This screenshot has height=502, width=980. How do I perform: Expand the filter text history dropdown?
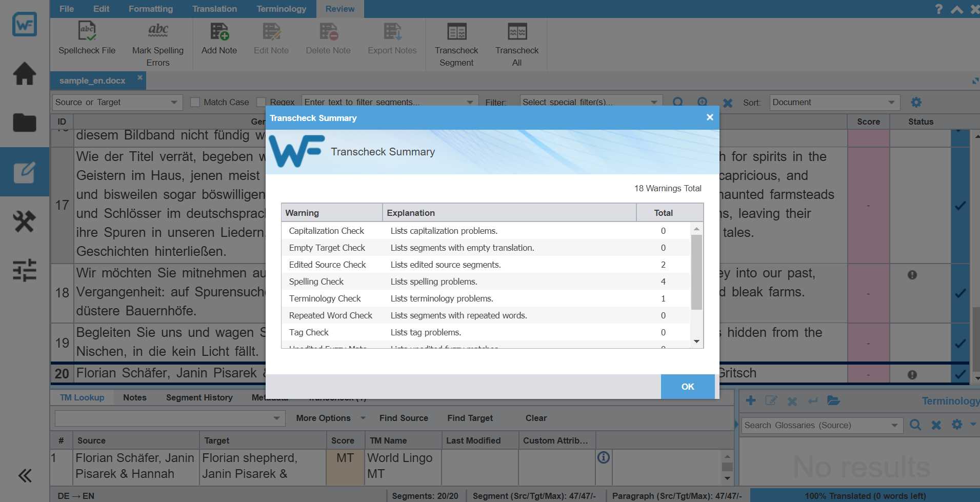pos(470,102)
